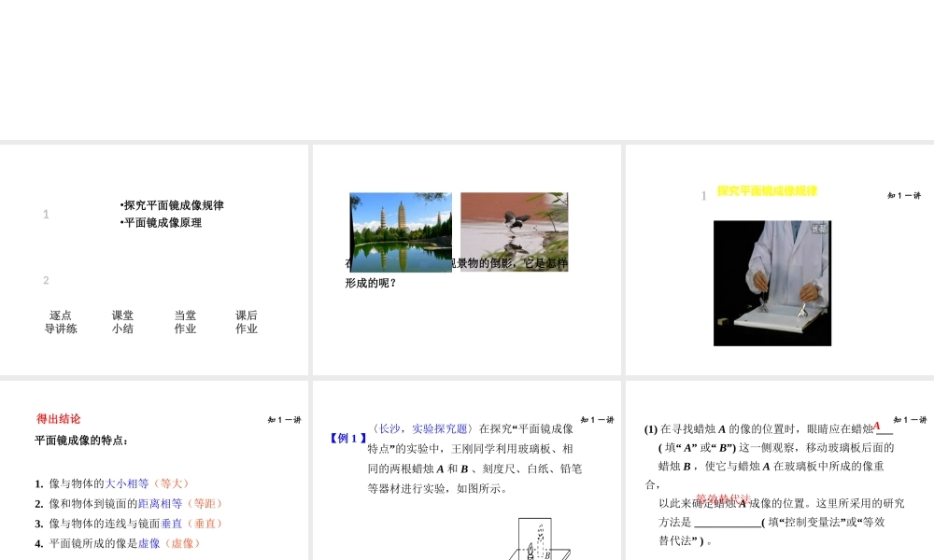Click the red answer letter A
The width and height of the screenshot is (934, 560).
click(x=877, y=426)
